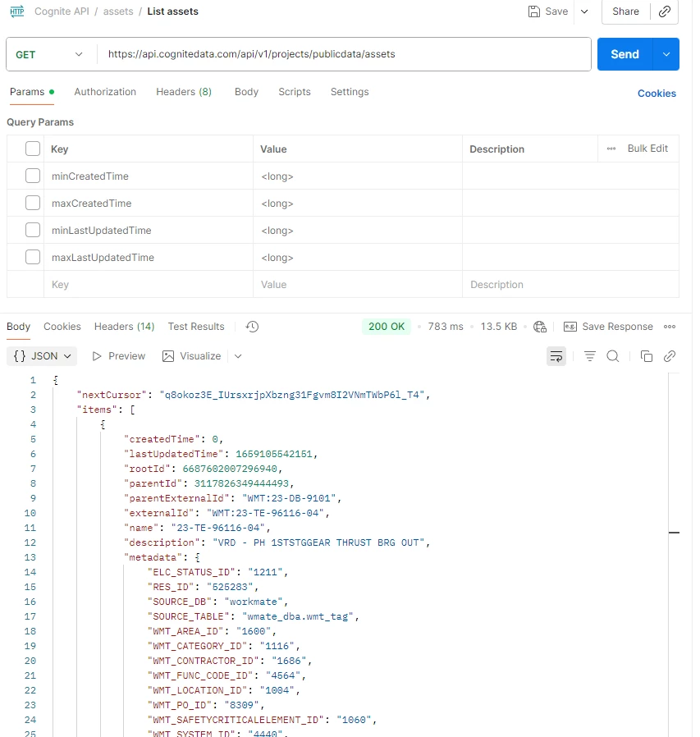
Task: Toggle the select-all checkbox beside Key header
Action: point(33,149)
